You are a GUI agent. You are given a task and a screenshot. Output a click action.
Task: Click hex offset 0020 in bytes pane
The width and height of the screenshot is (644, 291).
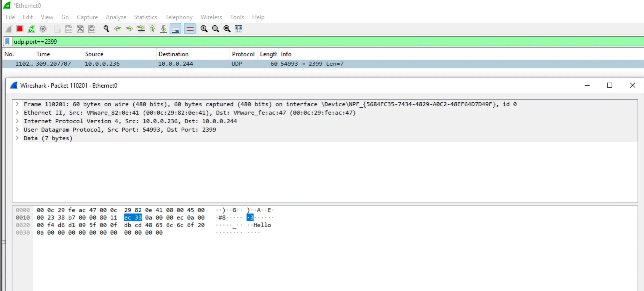pyautogui.click(x=23, y=225)
